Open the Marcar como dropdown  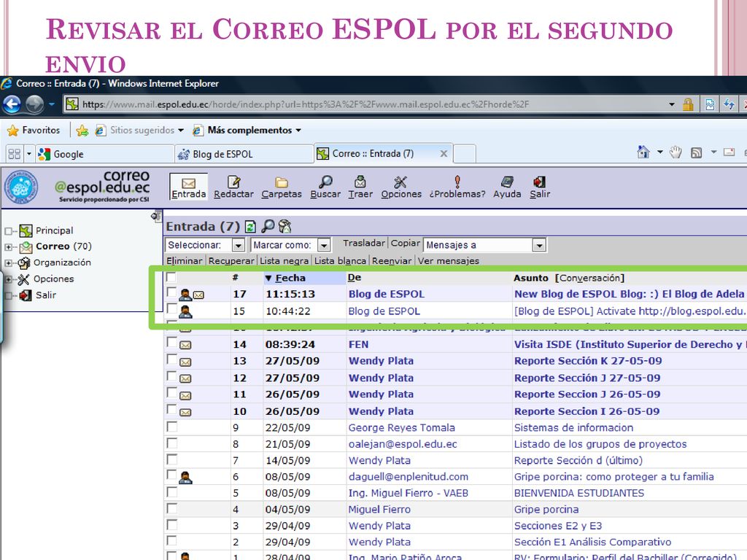(290, 245)
